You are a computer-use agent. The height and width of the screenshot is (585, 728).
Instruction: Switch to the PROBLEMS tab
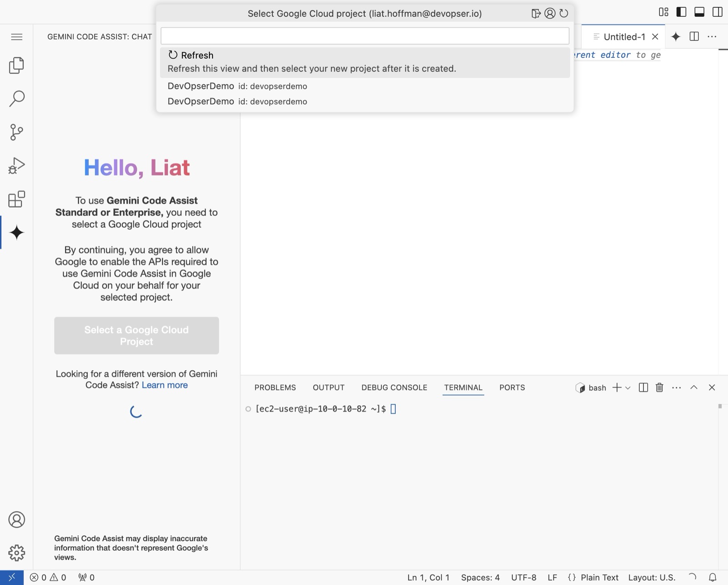pyautogui.click(x=275, y=387)
